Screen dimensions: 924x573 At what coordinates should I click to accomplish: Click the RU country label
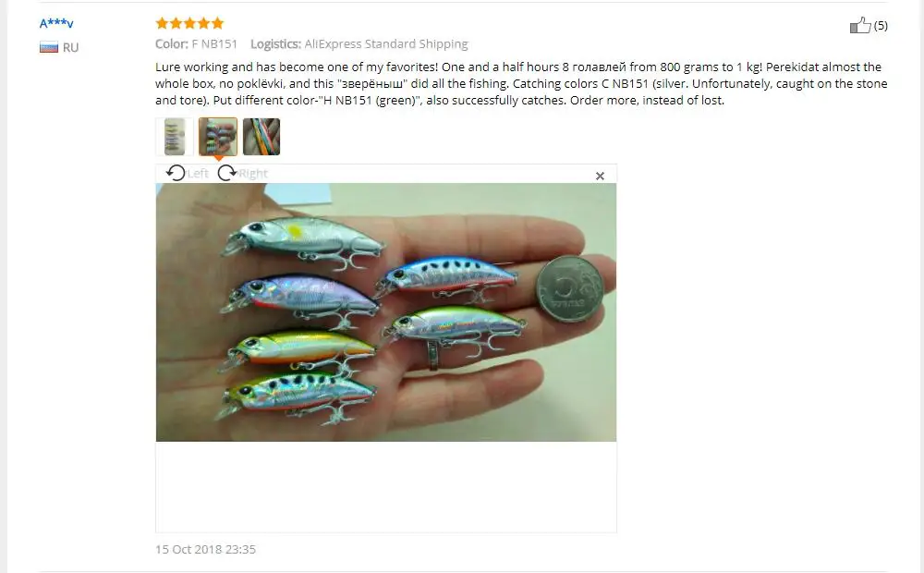point(71,48)
